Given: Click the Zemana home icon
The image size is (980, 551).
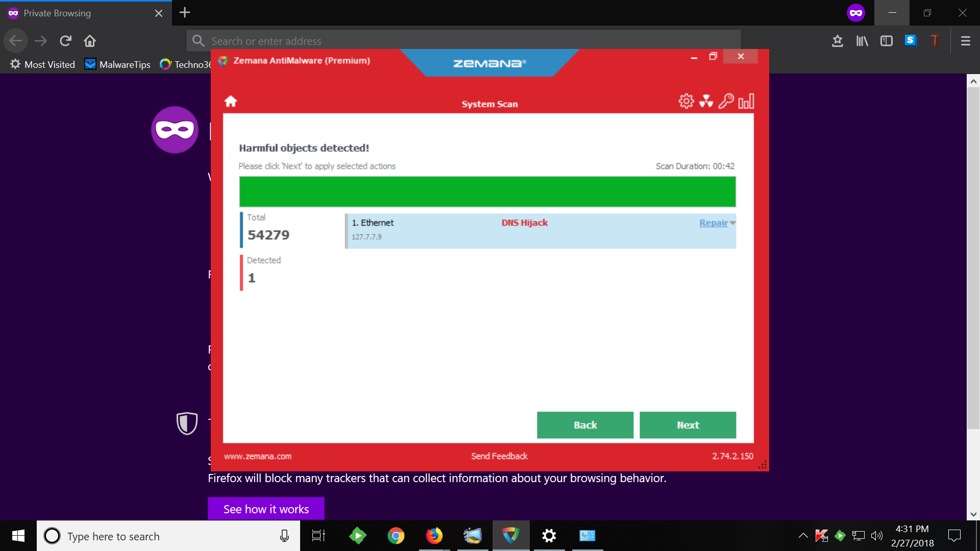Looking at the screenshot, I should click(231, 102).
